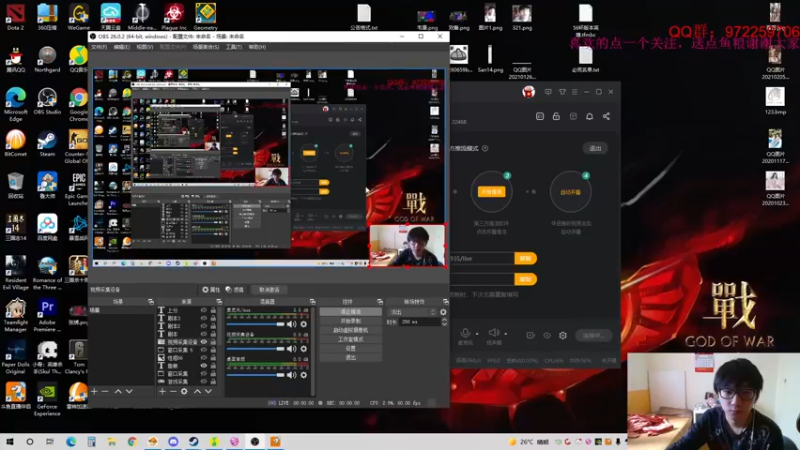Click camera icon in streaming app bottom bar
Screen dimensions: 800x450
click(x=531, y=335)
